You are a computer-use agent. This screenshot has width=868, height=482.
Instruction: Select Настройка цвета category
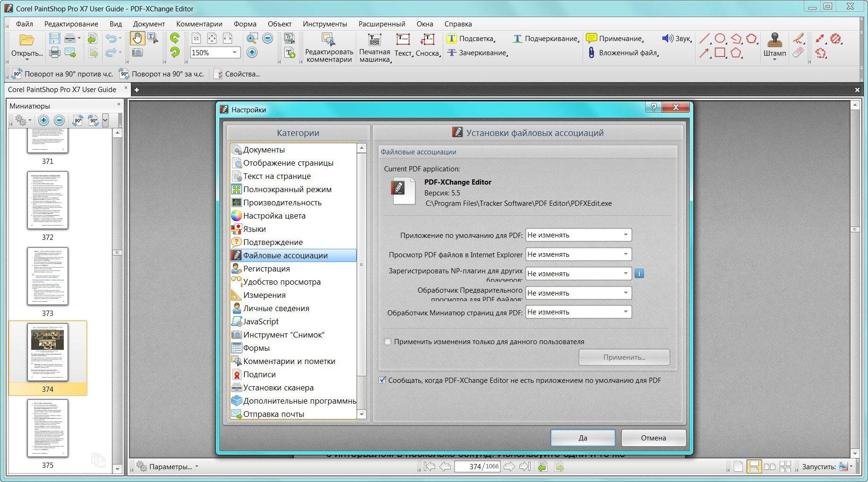(x=293, y=215)
